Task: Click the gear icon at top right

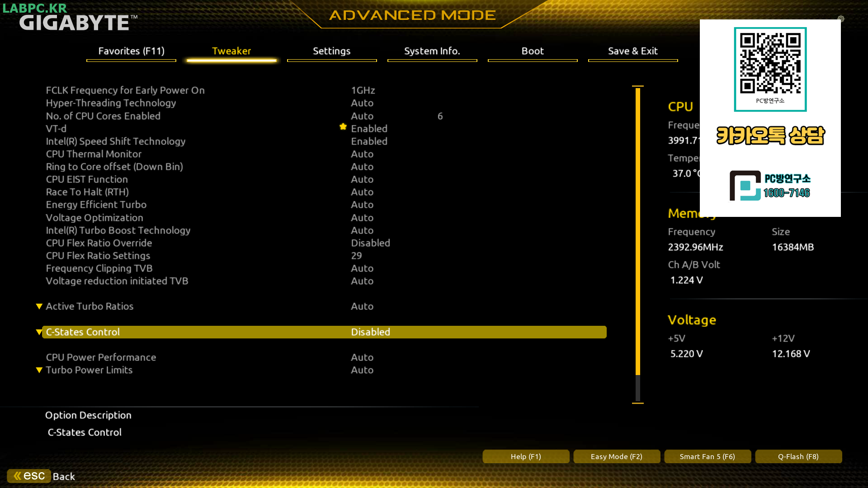Action: (x=840, y=19)
